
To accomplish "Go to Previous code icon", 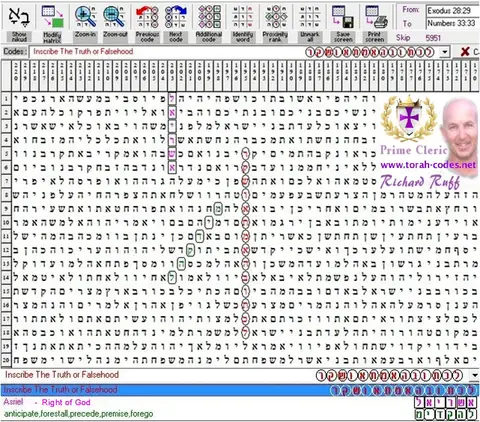I will (x=147, y=16).
